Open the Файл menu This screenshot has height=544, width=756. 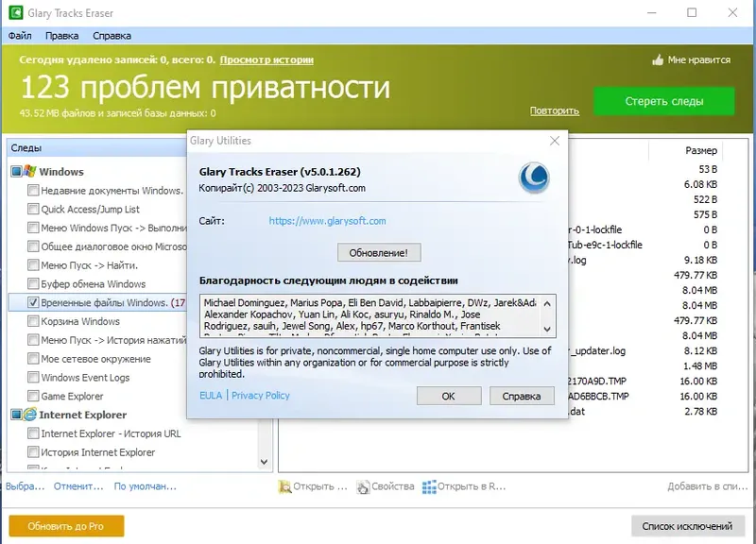point(20,36)
